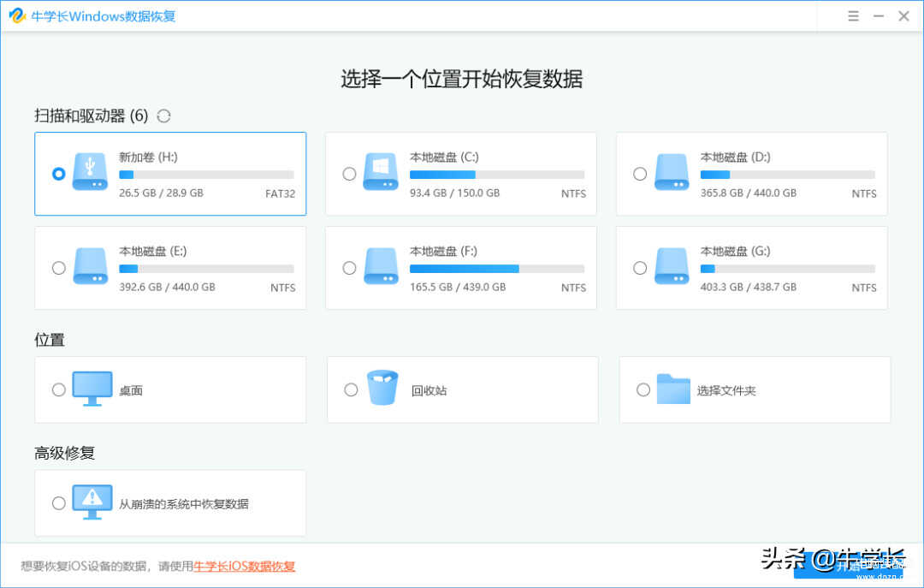The width and height of the screenshot is (924, 588).
Task: Click the F: drive usage bar
Action: (497, 269)
